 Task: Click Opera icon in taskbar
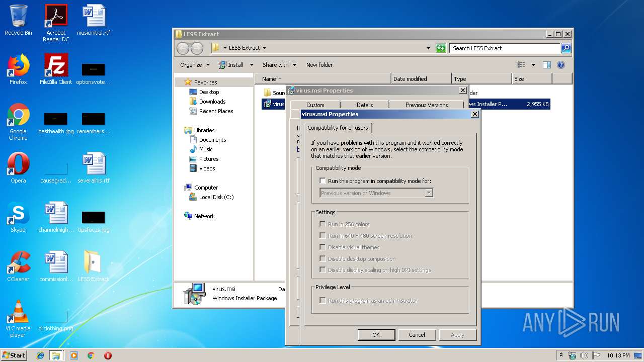pos(108,355)
